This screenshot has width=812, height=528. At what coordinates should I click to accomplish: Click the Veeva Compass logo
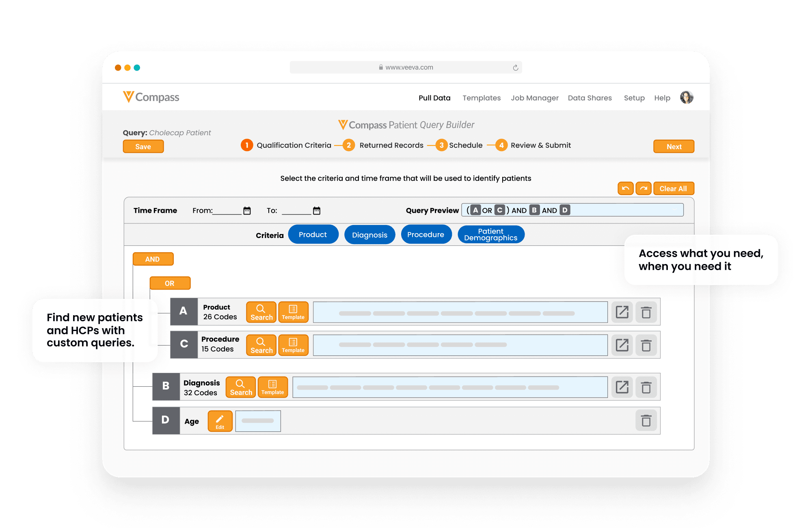(x=151, y=97)
